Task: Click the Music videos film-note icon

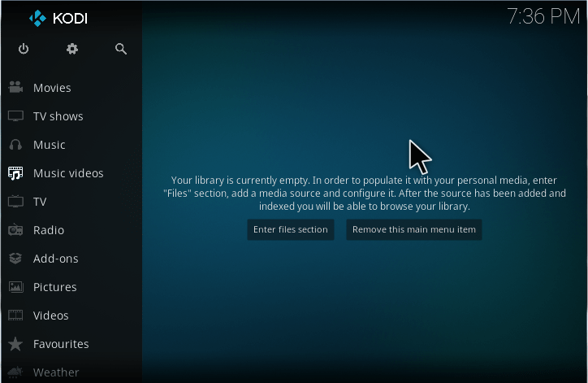Action: (15, 173)
